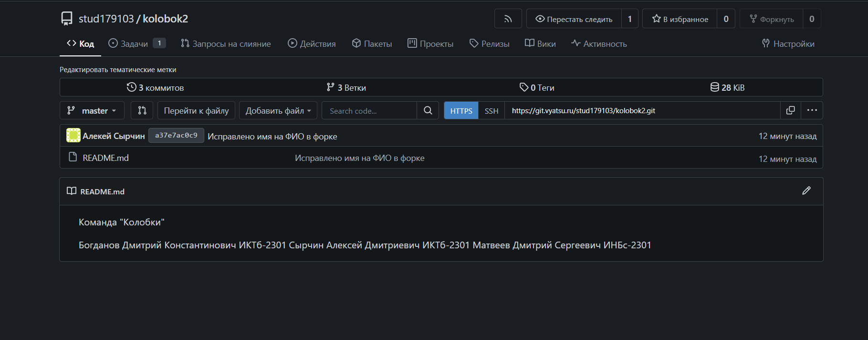Viewport: 868px width, 340px height.
Task: Expand the master branch dropdown
Action: 92,110
